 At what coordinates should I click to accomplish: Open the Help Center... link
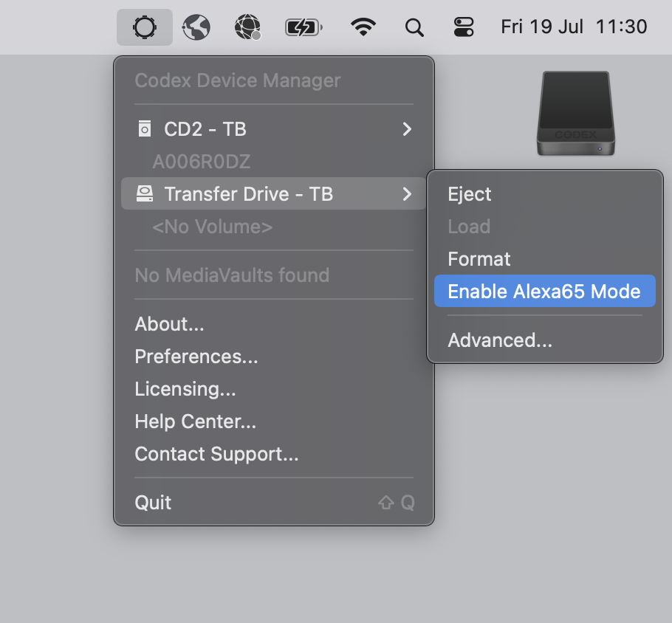pyautogui.click(x=196, y=421)
